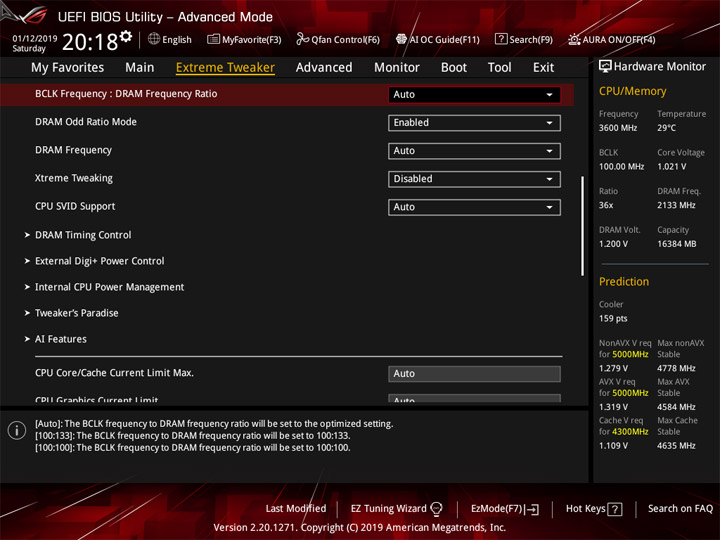Click the 4635 MHz max cache value
Viewport: 720px width, 540px height.
point(676,446)
